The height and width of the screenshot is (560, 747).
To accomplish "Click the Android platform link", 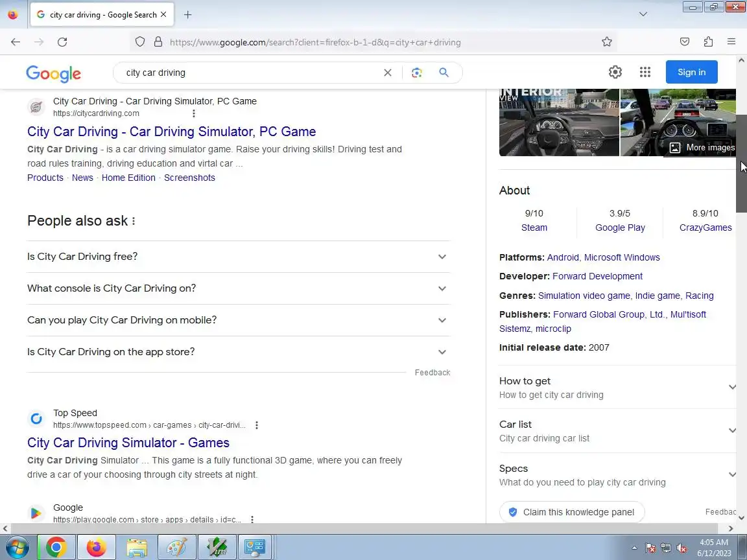I will click(x=563, y=257).
